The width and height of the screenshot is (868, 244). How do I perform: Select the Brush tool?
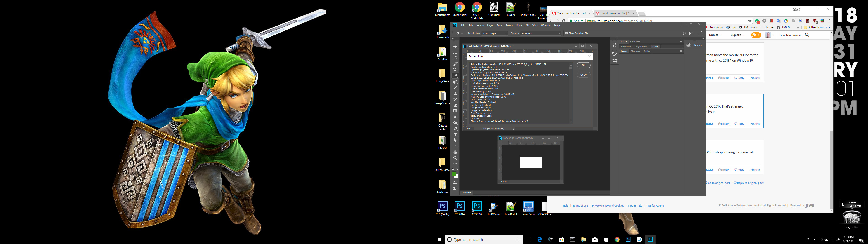point(455,88)
